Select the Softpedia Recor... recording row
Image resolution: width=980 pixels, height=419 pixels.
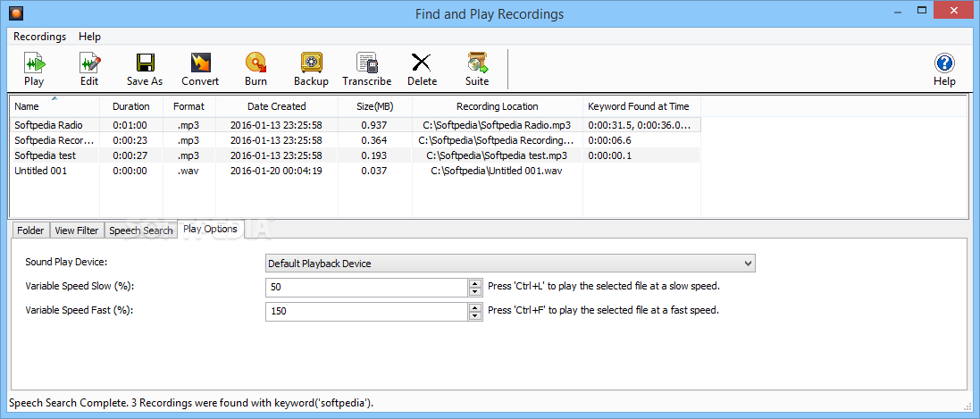tap(355, 140)
